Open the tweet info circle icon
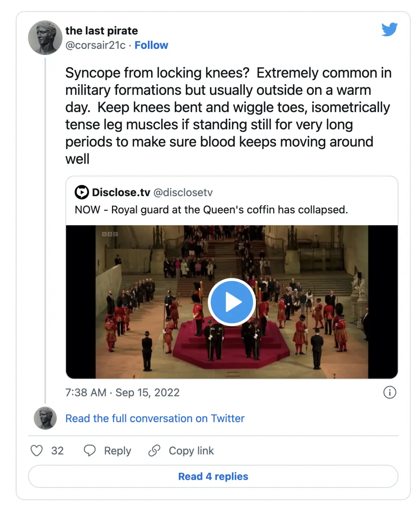Viewport: 420px width, 513px height. (x=390, y=392)
